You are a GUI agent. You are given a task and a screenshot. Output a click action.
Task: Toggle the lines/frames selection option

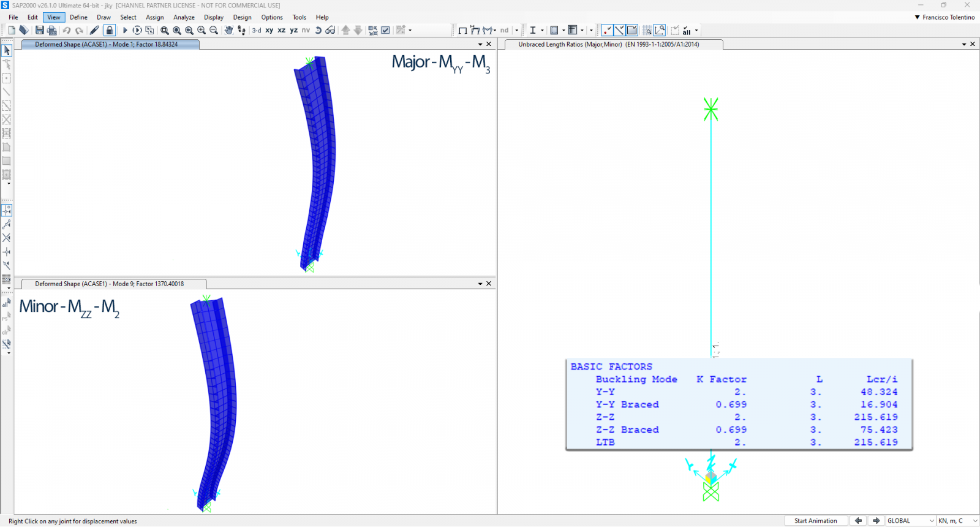click(x=619, y=30)
